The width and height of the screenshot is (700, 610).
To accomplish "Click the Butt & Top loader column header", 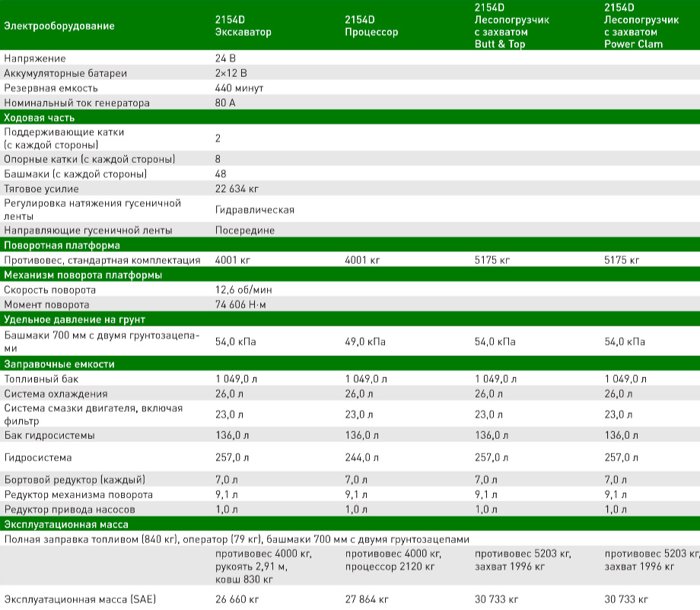I will (511, 26).
